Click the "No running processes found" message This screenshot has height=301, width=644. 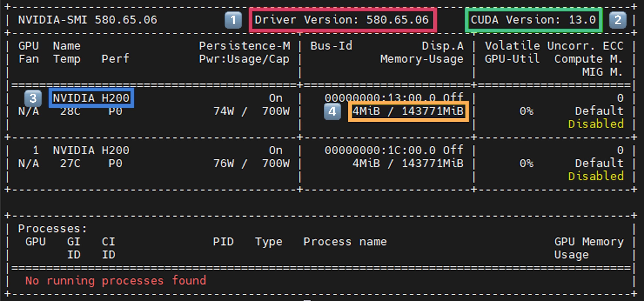click(116, 281)
